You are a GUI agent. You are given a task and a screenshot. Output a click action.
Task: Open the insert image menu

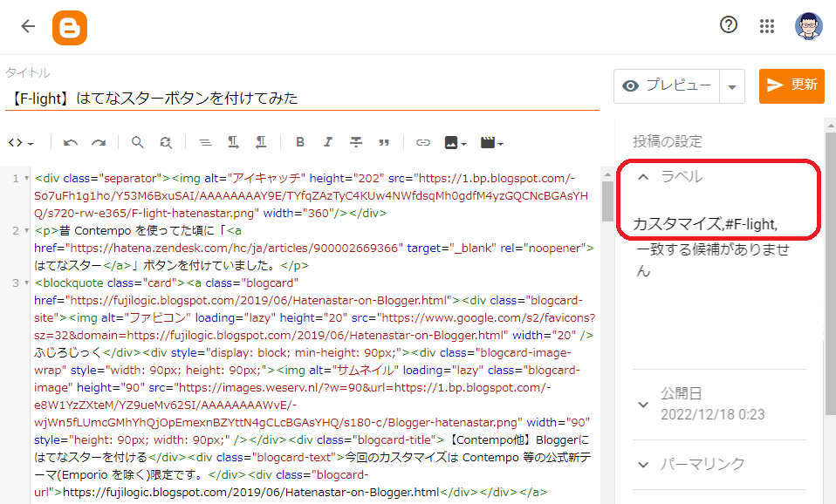(456, 143)
